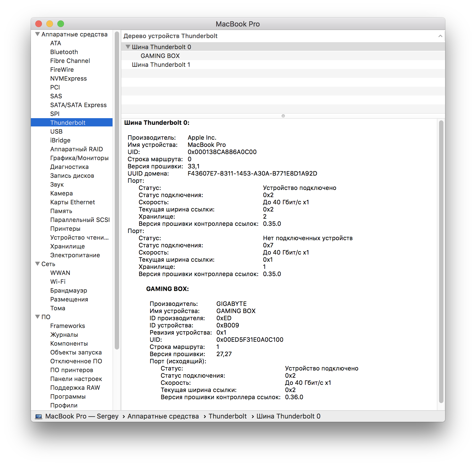
Task: Select WWAN under Сеть
Action: [60, 273]
